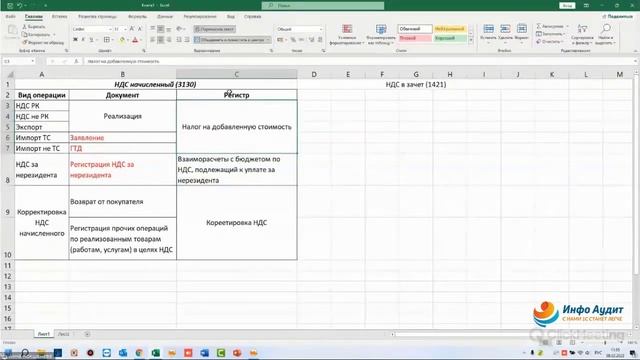
Task: Expand the cell styles gallery
Action: [471, 40]
